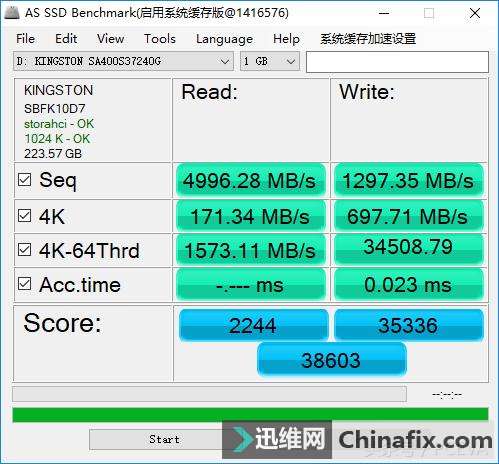499x464 pixels.
Task: Open the 系统缓存加速设置 menu
Action: pyautogui.click(x=368, y=39)
